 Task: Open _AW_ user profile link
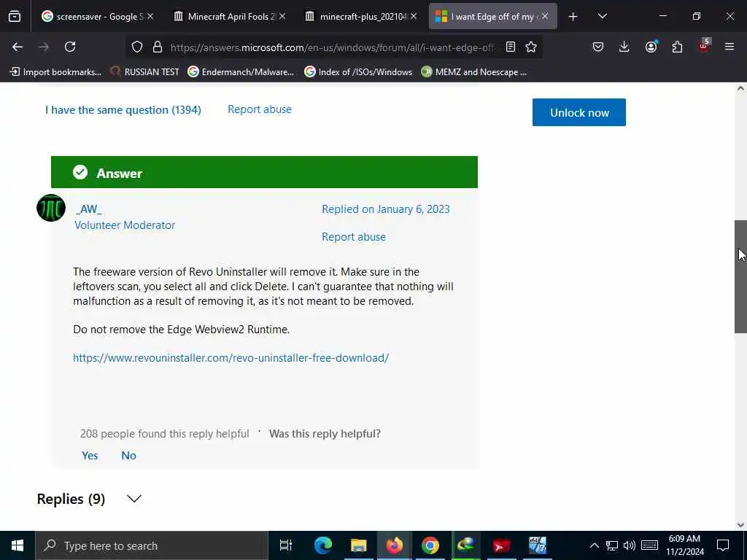click(x=88, y=209)
